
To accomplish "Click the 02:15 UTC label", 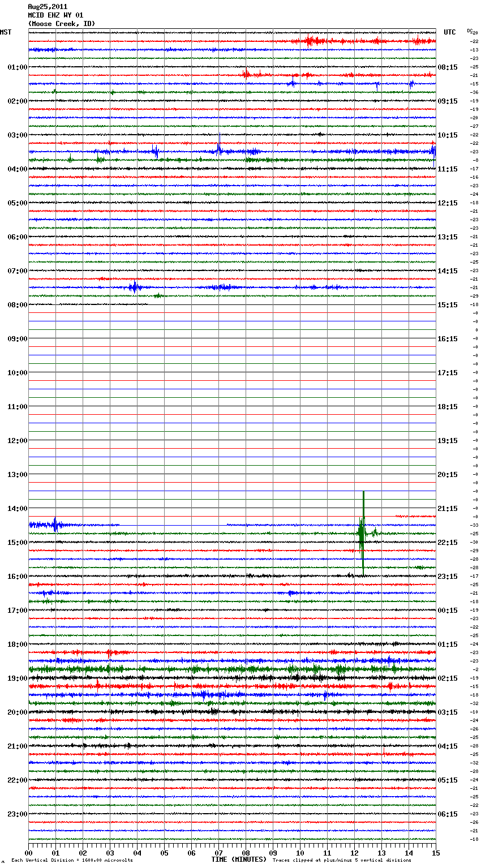I will (448, 678).
